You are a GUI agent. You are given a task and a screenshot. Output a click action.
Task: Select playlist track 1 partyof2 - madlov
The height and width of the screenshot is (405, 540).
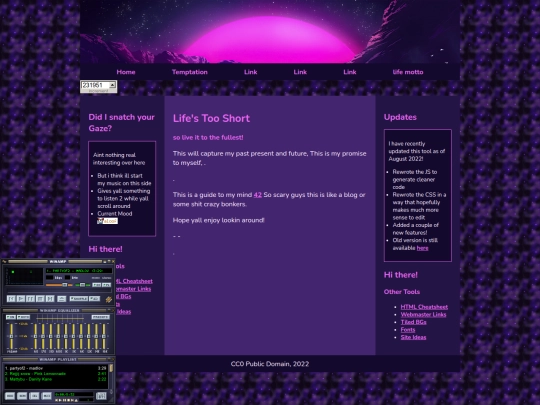56,368
